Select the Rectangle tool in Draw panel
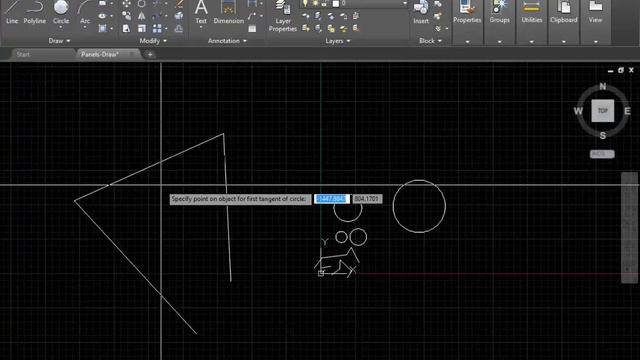The image size is (640, 360). tap(102, 3)
